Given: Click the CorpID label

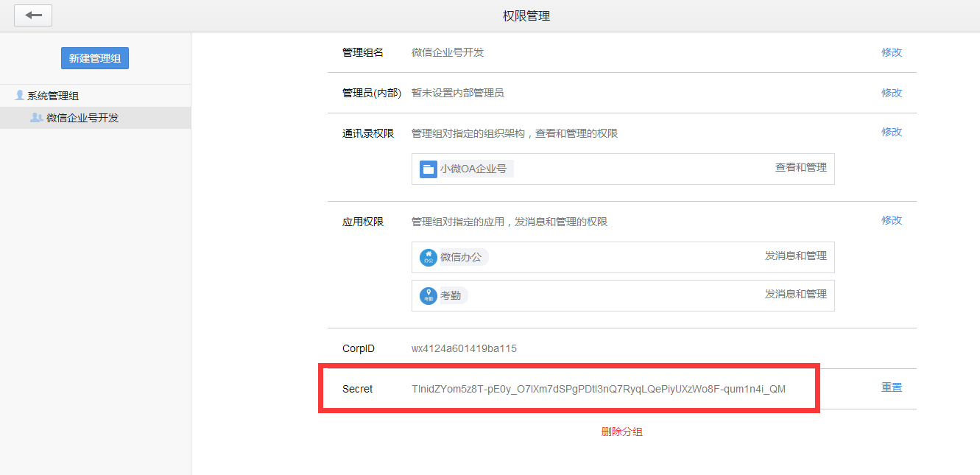Looking at the screenshot, I should coord(359,348).
